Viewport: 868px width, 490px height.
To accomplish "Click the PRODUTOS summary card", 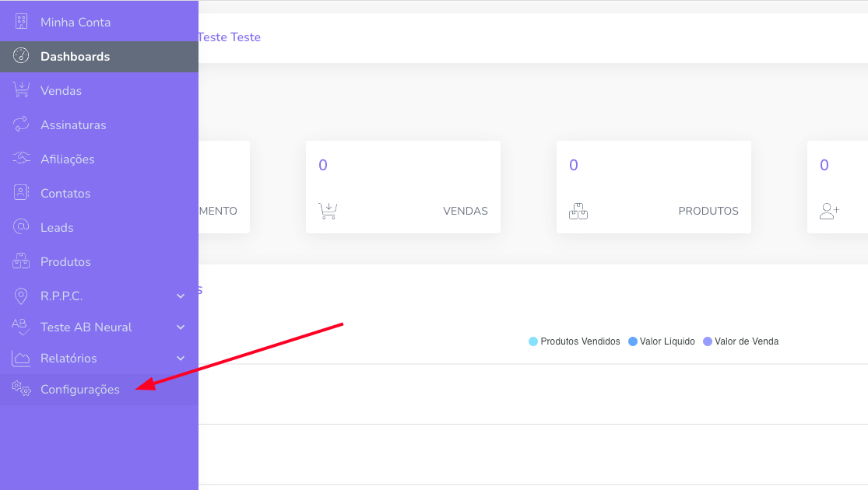I will tap(654, 187).
